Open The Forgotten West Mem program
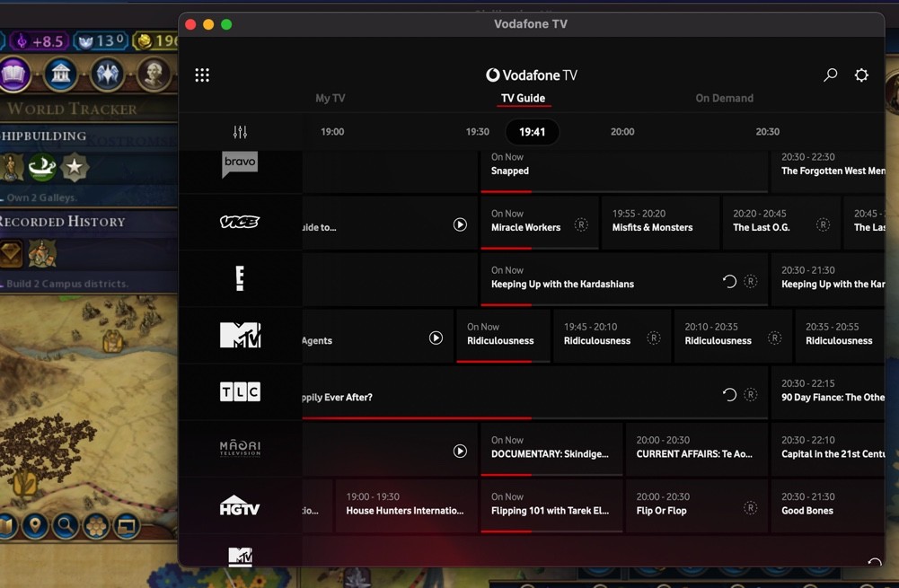Screen dimensions: 899x588 click(x=828, y=171)
